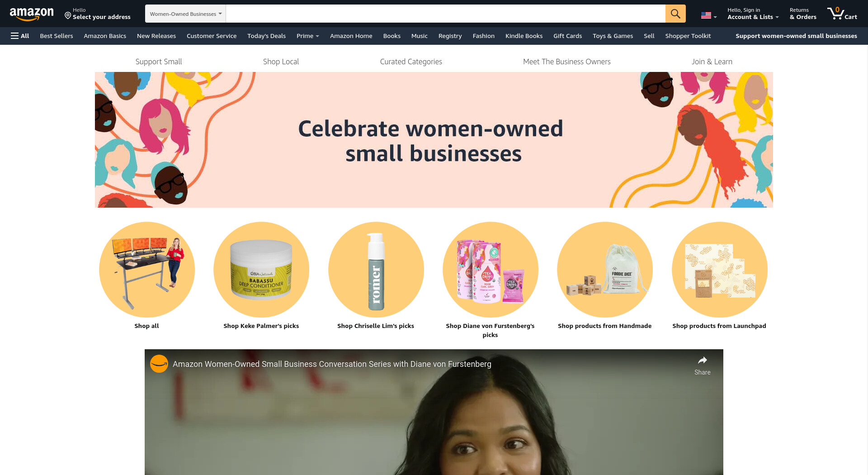Click the Amazon channel avatar on video
Screen dimensions: 868x475
pyautogui.click(x=159, y=364)
